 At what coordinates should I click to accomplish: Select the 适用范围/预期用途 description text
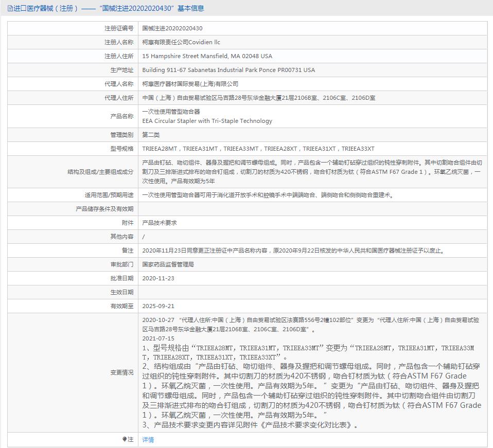click(268, 195)
